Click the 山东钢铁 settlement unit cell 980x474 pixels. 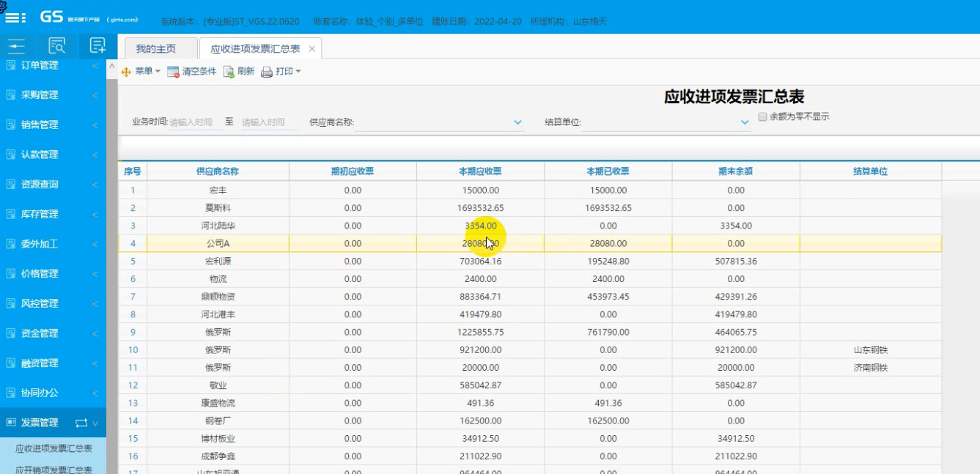tap(871, 350)
